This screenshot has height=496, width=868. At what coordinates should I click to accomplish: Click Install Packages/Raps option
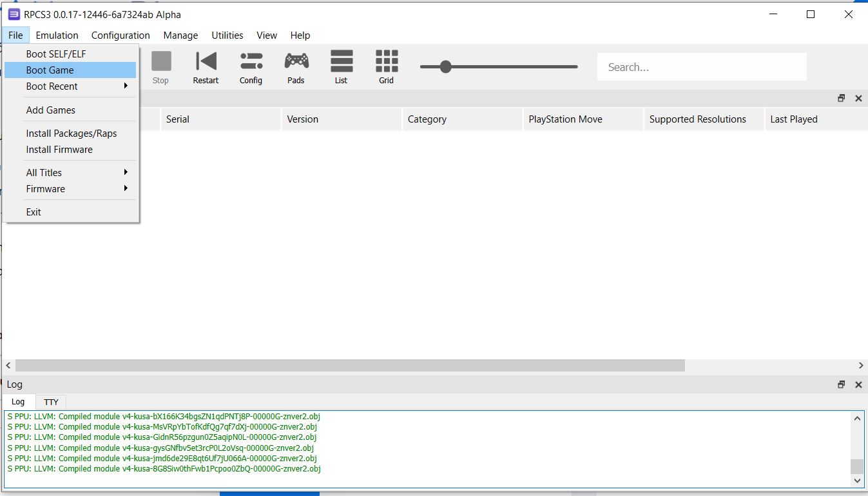click(x=72, y=134)
